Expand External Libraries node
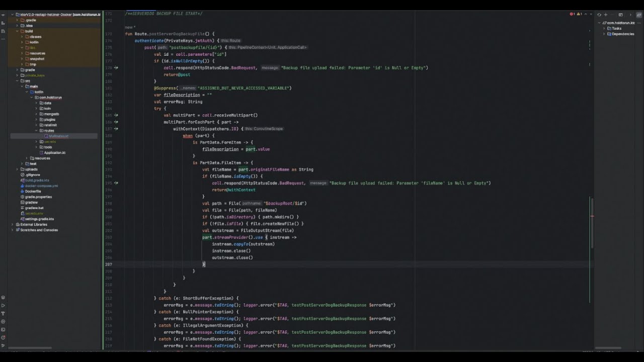This screenshot has width=644, height=362. click(13, 224)
